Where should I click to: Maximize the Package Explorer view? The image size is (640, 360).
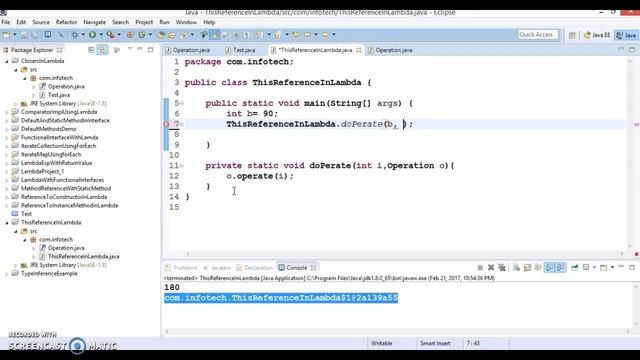(x=151, y=49)
